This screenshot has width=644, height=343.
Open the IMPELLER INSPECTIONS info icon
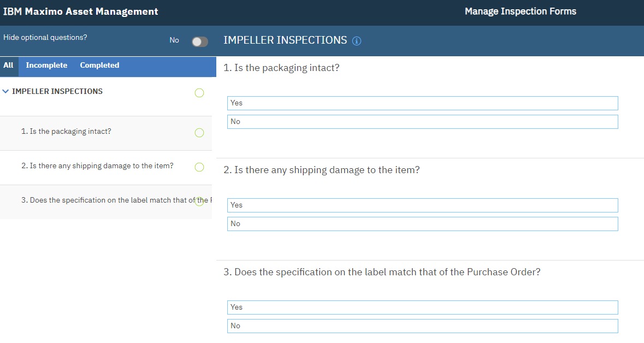357,40
